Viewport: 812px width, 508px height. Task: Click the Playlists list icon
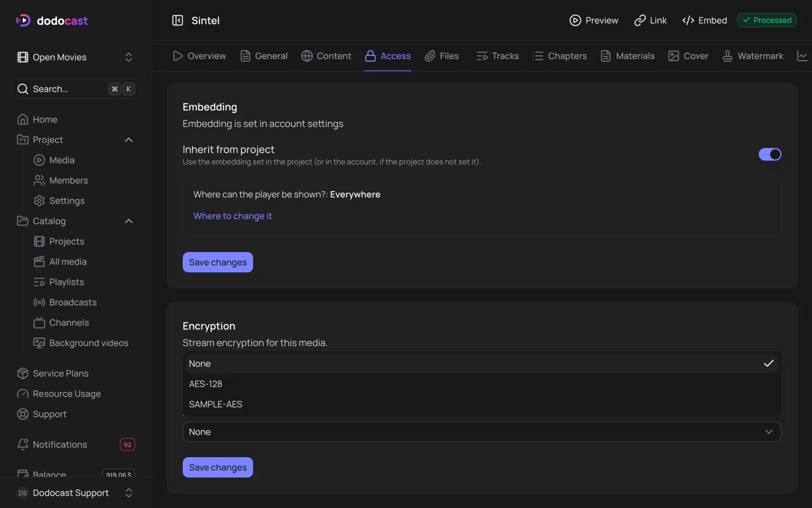(39, 282)
